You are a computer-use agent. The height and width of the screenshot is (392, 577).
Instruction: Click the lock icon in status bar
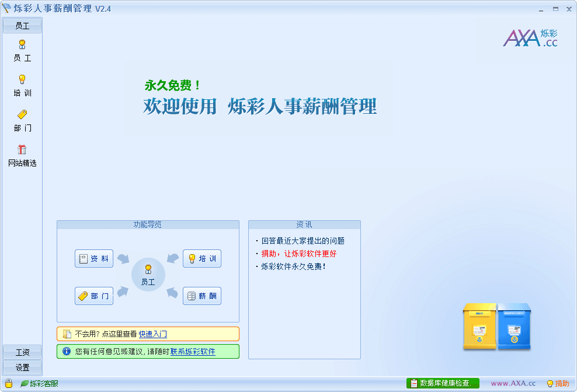point(9,383)
